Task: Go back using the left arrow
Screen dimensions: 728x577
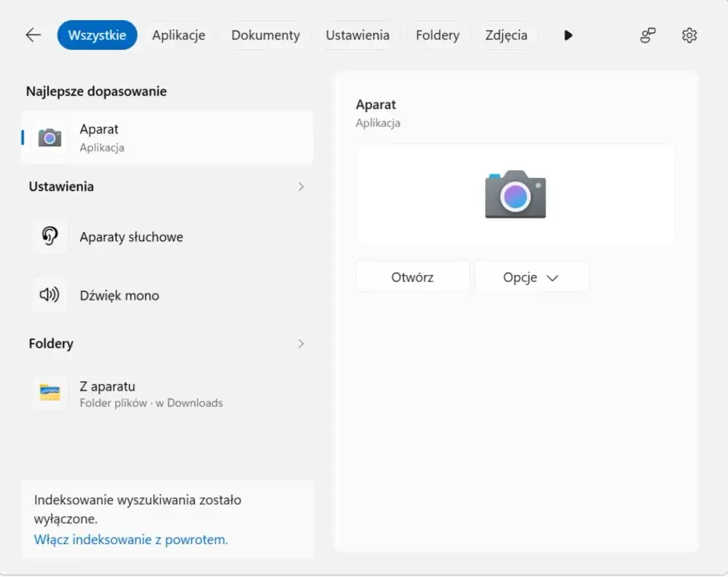Action: (x=34, y=34)
